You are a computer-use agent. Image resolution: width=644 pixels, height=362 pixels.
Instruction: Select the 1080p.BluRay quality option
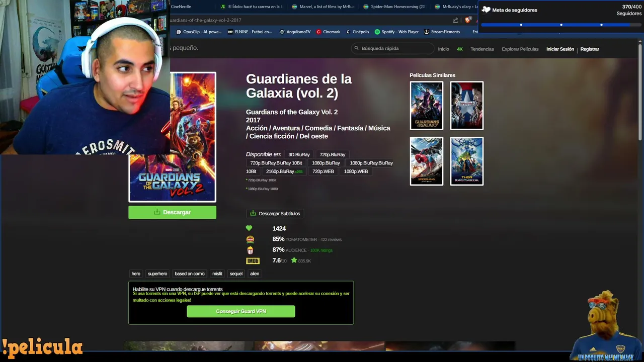(326, 163)
